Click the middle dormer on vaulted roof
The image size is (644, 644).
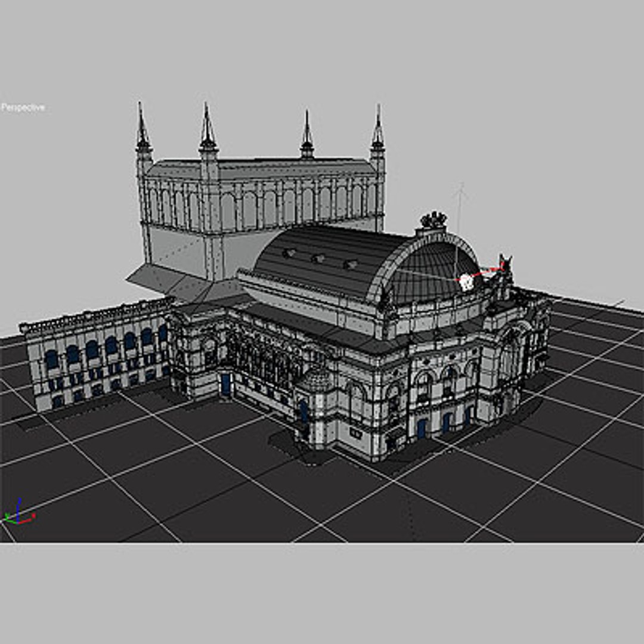[x=317, y=258]
